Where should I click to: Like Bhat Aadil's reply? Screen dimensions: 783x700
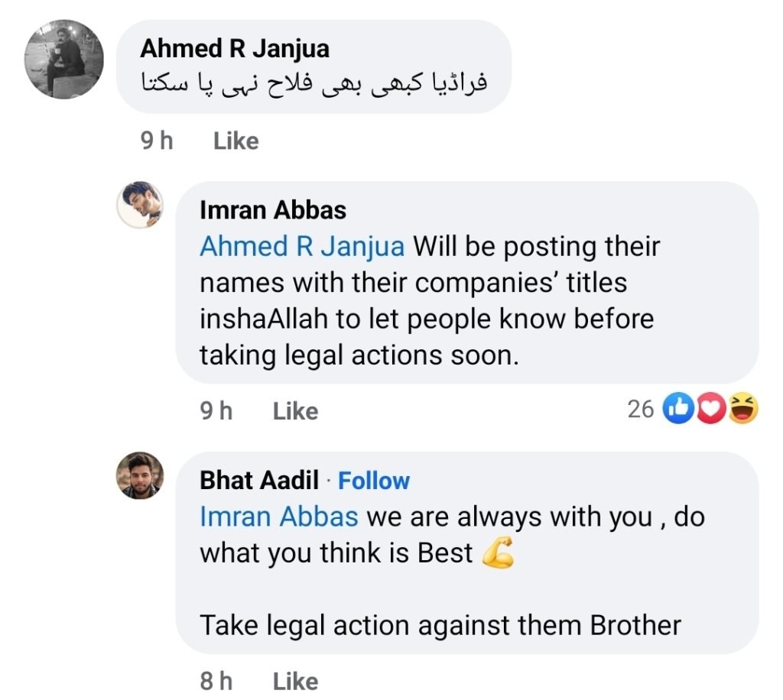295,681
